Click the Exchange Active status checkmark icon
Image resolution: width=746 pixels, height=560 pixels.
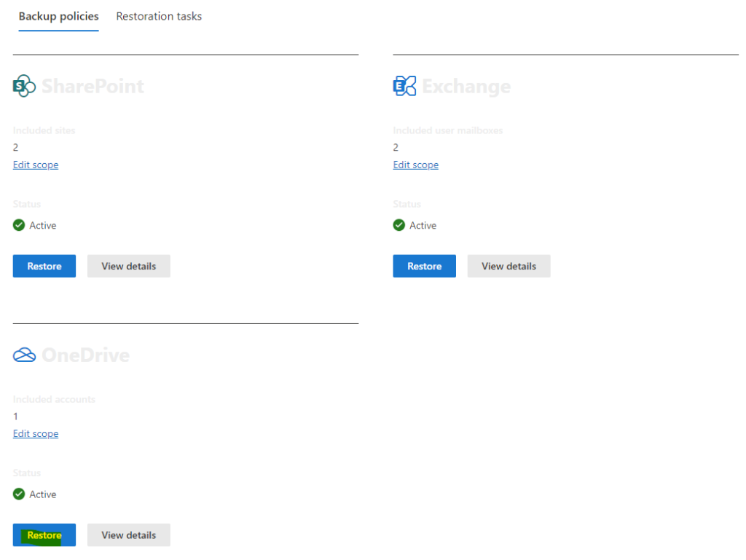399,225
